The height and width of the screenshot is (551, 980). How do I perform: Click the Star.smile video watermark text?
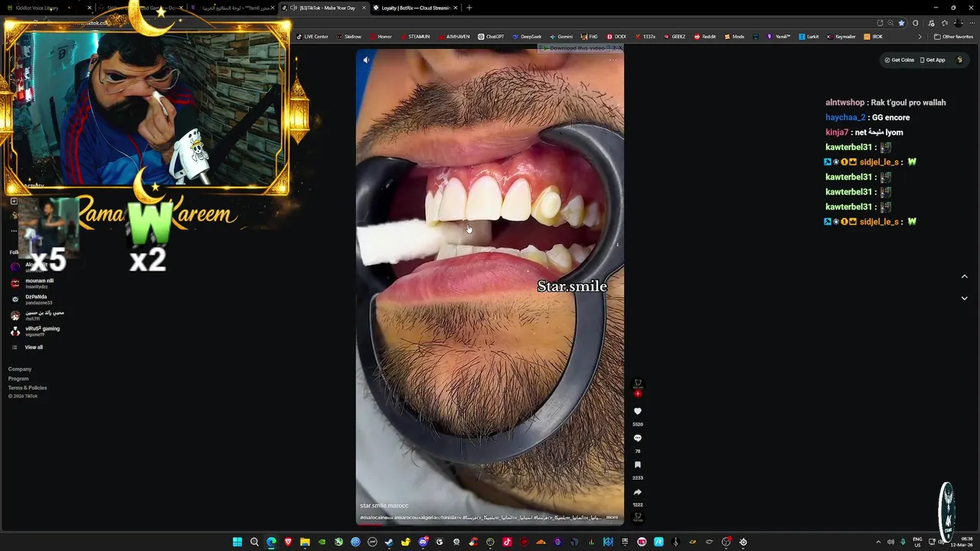click(572, 286)
